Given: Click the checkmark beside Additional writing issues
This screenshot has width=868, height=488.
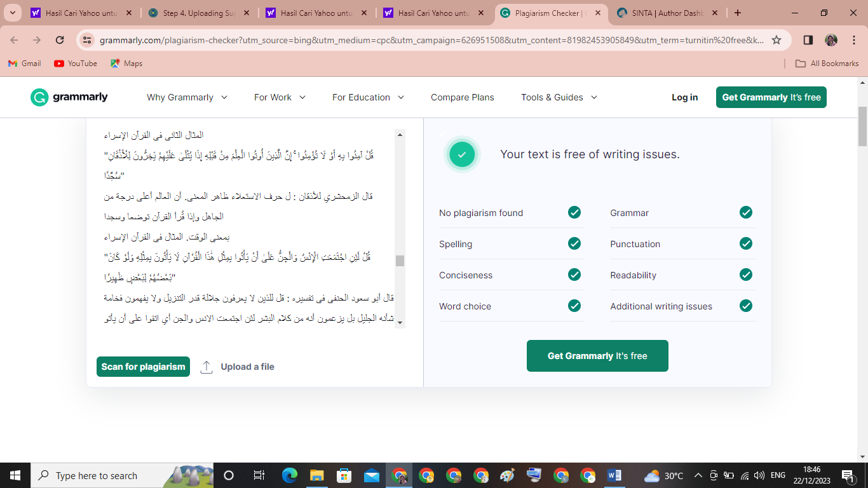Looking at the screenshot, I should (746, 306).
